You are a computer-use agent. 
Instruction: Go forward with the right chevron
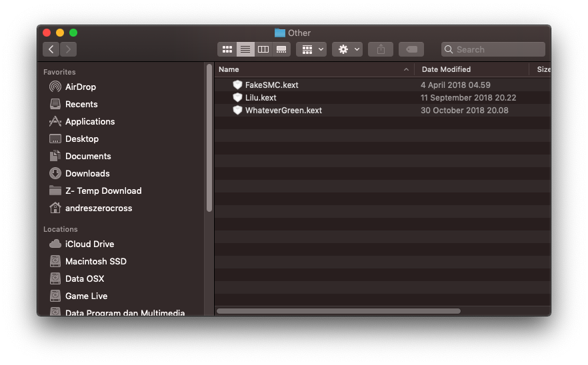[68, 49]
